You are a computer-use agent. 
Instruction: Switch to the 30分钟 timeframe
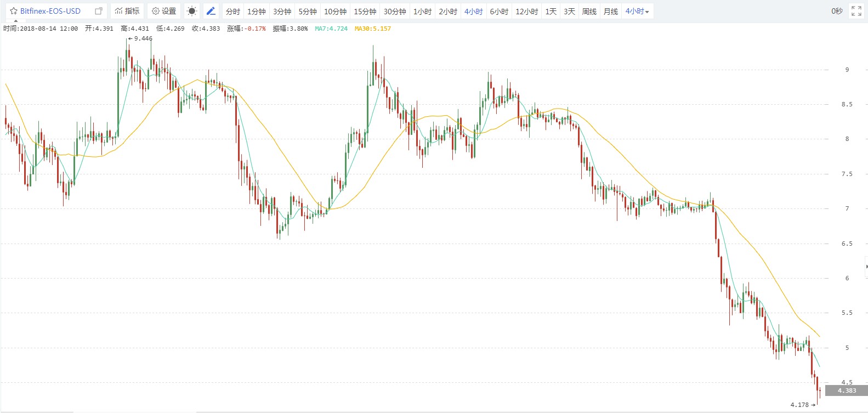point(395,12)
